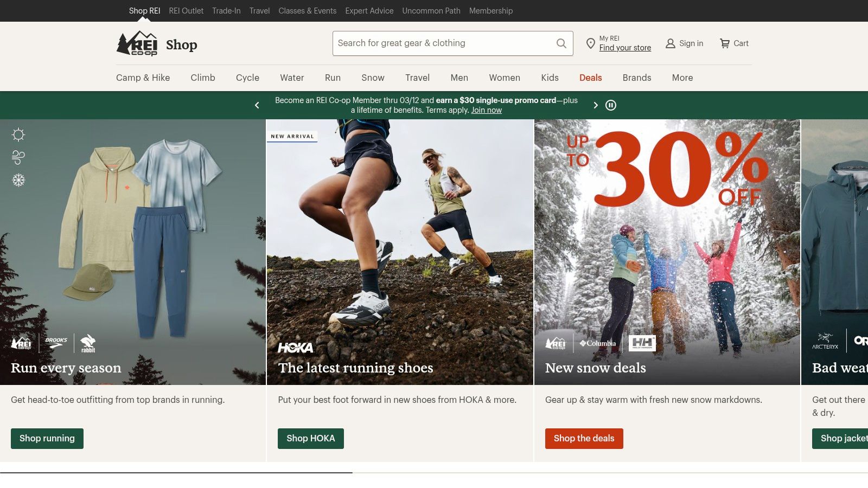This screenshot has height=488, width=868.
Task: Open the Trade-In page
Action: pyautogui.click(x=226, y=11)
